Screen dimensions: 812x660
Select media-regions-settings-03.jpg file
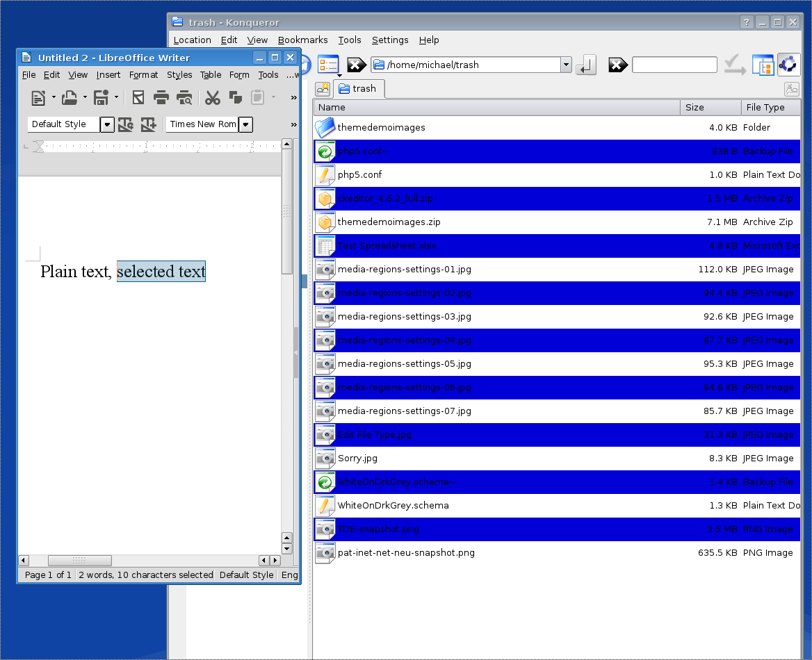click(557, 317)
